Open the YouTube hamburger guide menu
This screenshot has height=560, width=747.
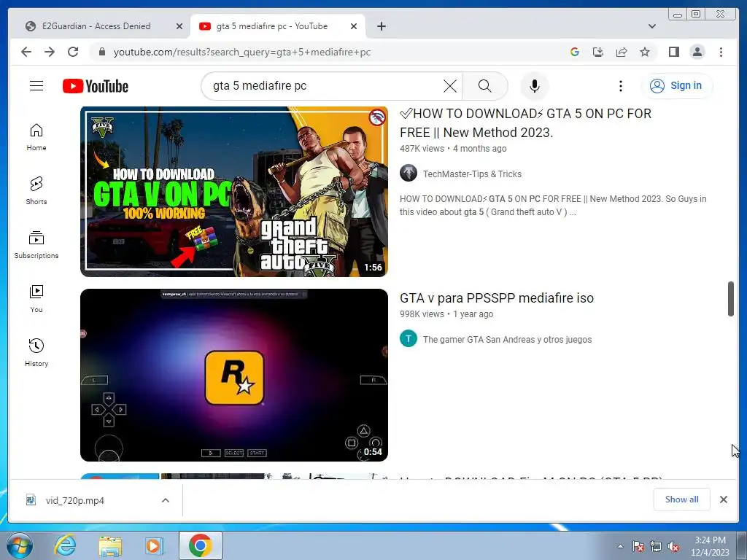(36, 86)
